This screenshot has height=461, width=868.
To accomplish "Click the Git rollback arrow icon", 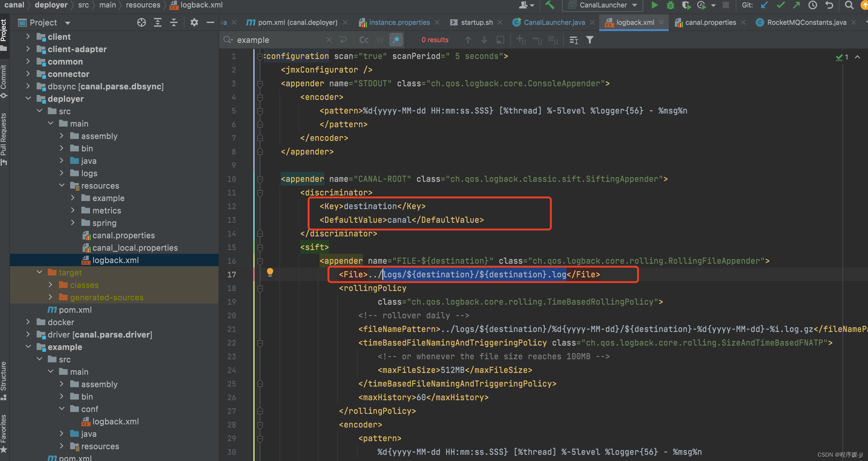I will pos(829,5).
